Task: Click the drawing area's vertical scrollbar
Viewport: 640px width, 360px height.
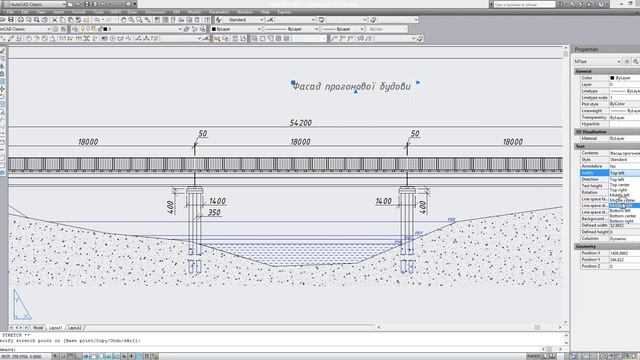Action: click(x=565, y=186)
